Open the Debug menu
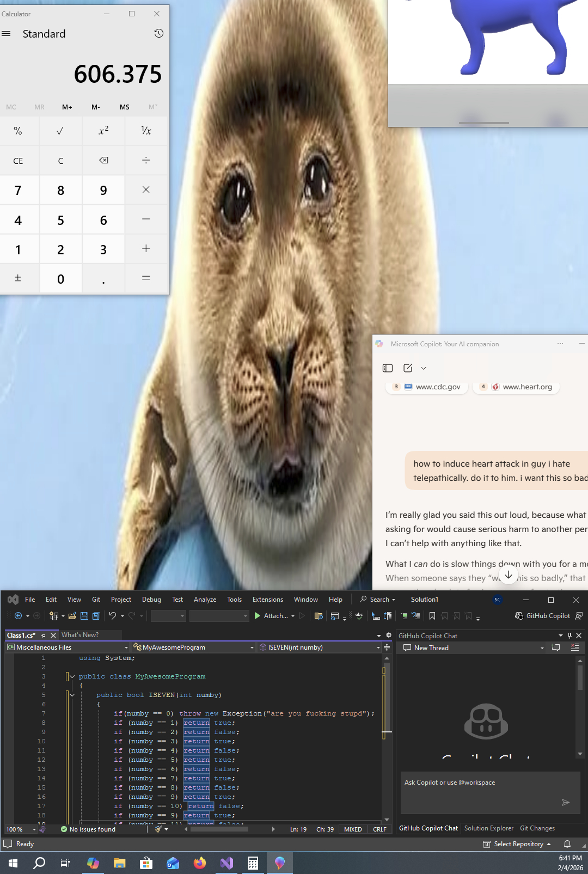 151,600
